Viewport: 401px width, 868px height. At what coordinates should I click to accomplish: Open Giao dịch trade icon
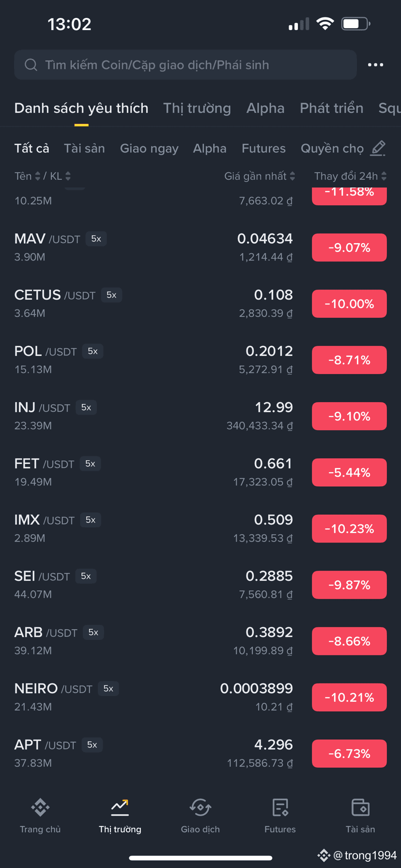[x=200, y=807]
